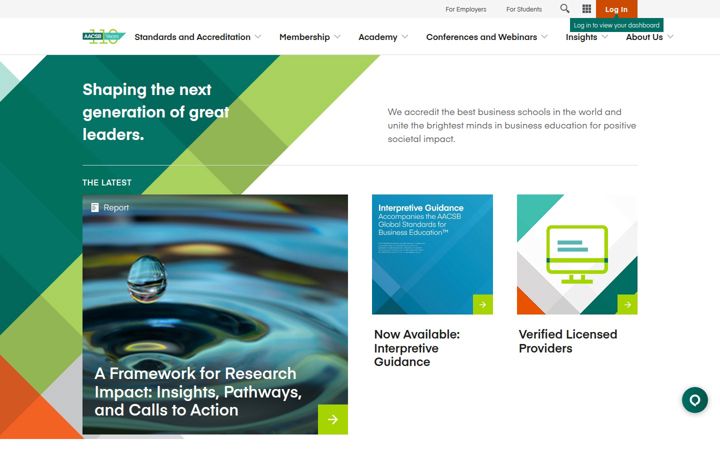Click the arrow on Verified Licensed Providers tile

[x=627, y=304]
